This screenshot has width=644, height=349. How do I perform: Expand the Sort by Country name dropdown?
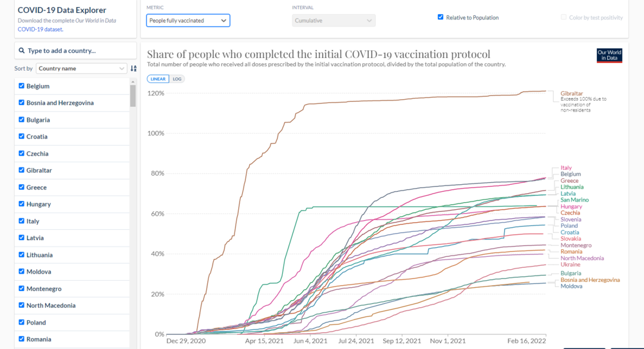pyautogui.click(x=81, y=68)
